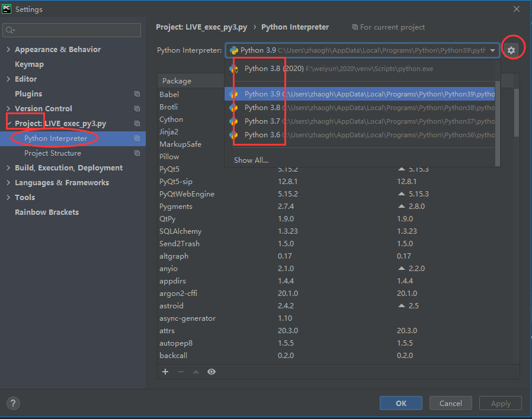Select the QtPy package row
This screenshot has width=532, height=419.
336,219
